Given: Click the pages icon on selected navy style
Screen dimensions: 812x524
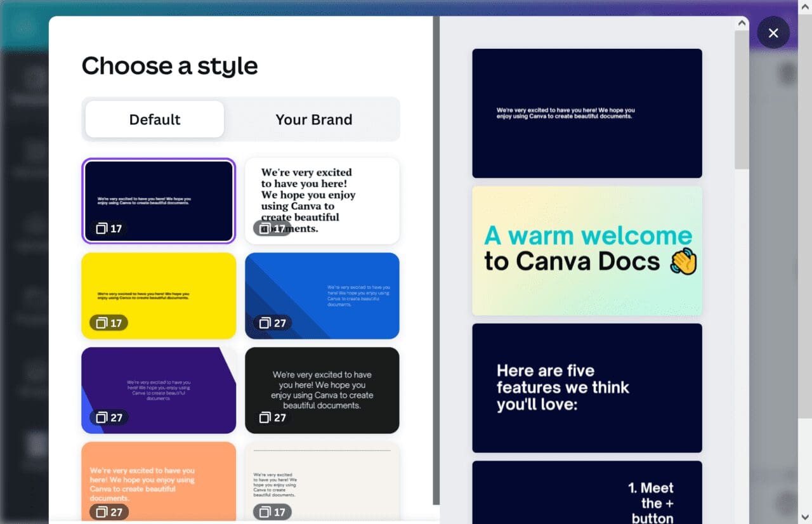Looking at the screenshot, I should click(x=101, y=229).
